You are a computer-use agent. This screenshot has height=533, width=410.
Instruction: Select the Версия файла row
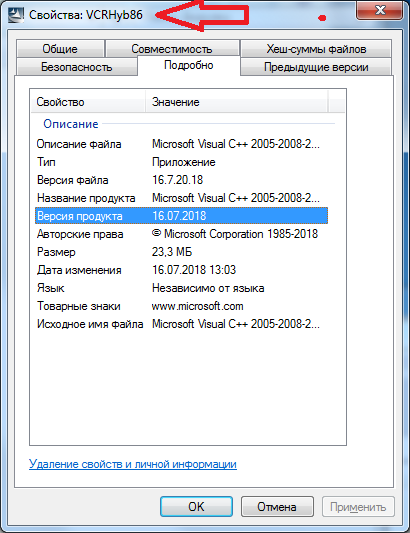(182, 180)
